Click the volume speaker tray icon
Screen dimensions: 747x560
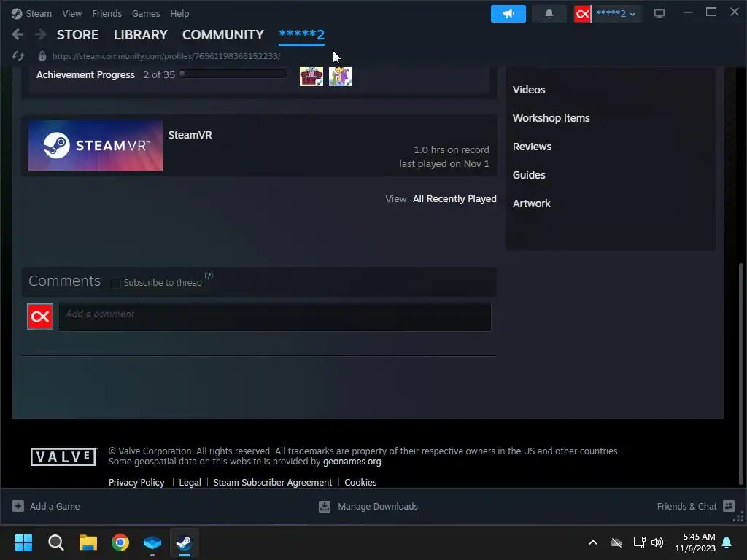point(657,542)
